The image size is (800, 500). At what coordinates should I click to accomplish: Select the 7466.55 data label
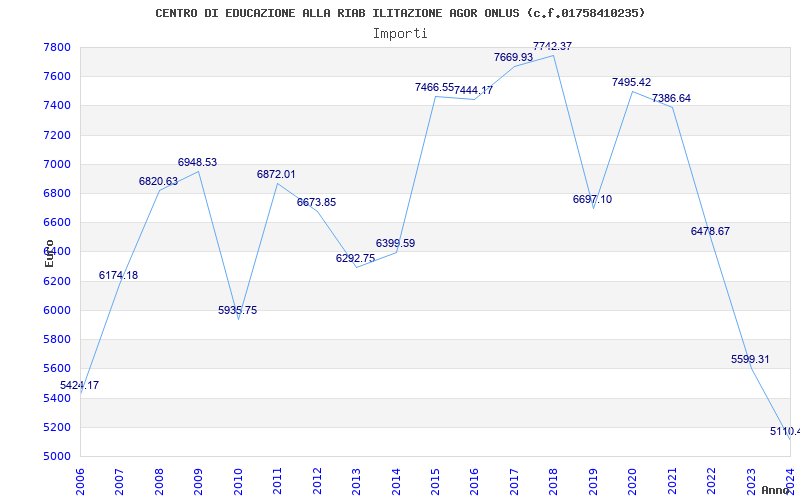tap(434, 87)
